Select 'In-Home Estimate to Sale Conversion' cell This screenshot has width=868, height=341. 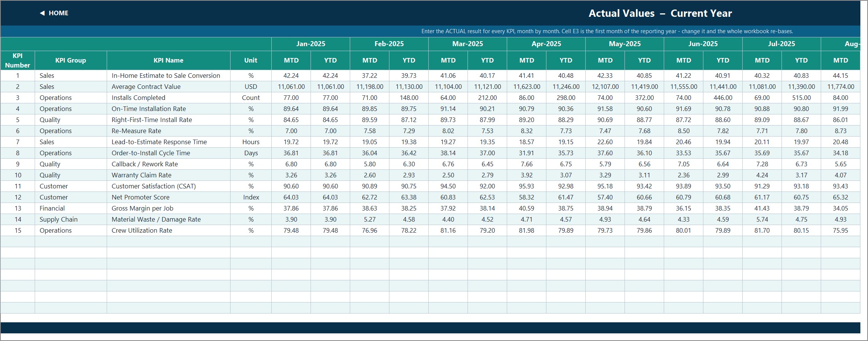click(168, 76)
